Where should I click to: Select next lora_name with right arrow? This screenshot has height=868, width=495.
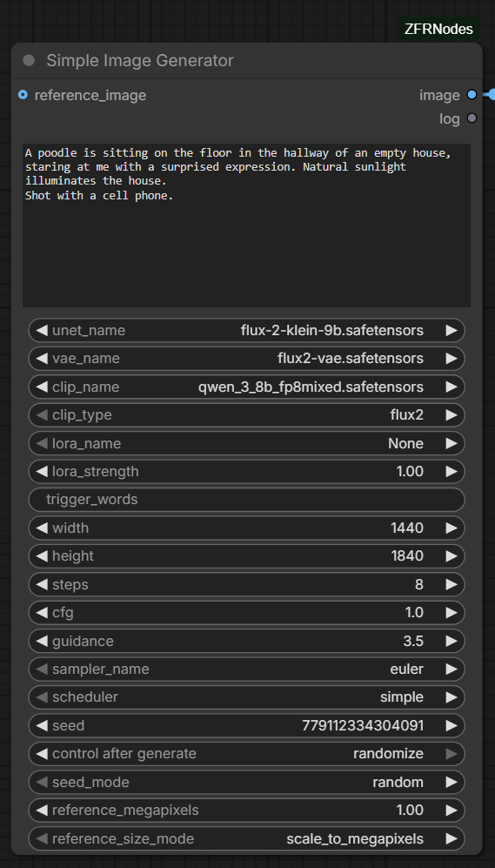(x=452, y=443)
